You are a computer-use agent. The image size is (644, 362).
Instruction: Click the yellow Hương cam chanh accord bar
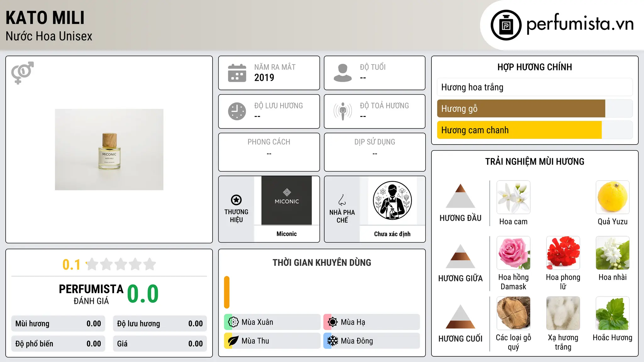pyautogui.click(x=519, y=130)
